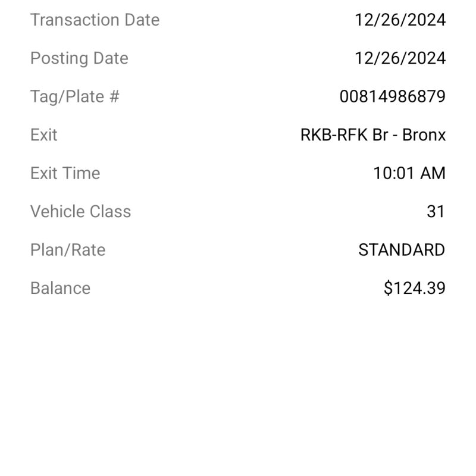Select the 10:01 AM exit time

(x=409, y=173)
